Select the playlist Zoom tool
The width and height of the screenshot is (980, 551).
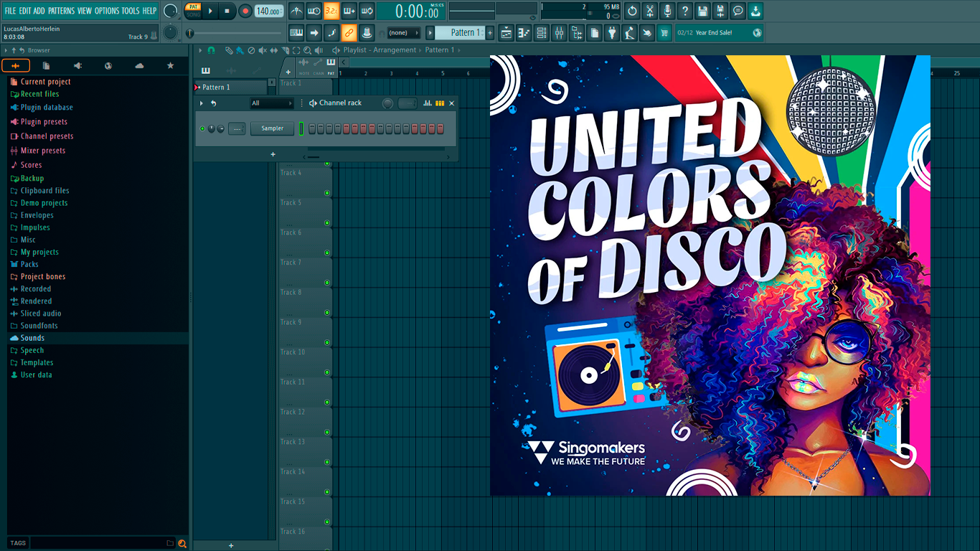(x=307, y=50)
